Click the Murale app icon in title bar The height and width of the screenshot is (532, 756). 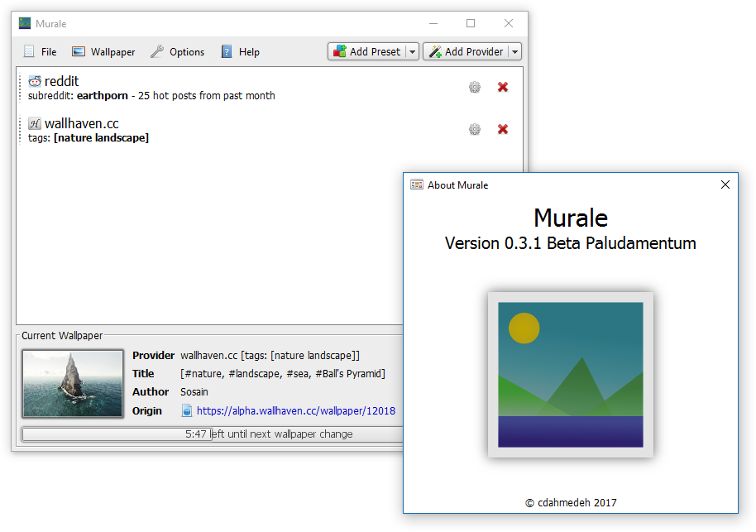tap(25, 23)
